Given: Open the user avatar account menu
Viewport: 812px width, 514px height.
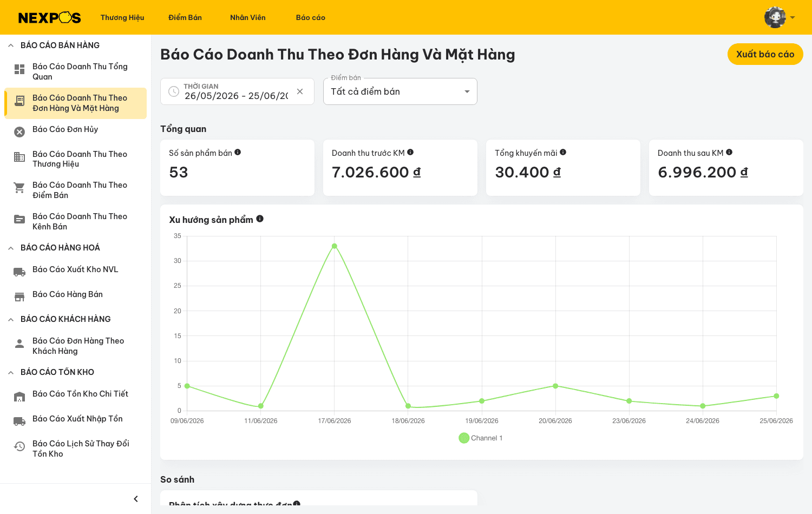Looking at the screenshot, I should pyautogui.click(x=780, y=17).
